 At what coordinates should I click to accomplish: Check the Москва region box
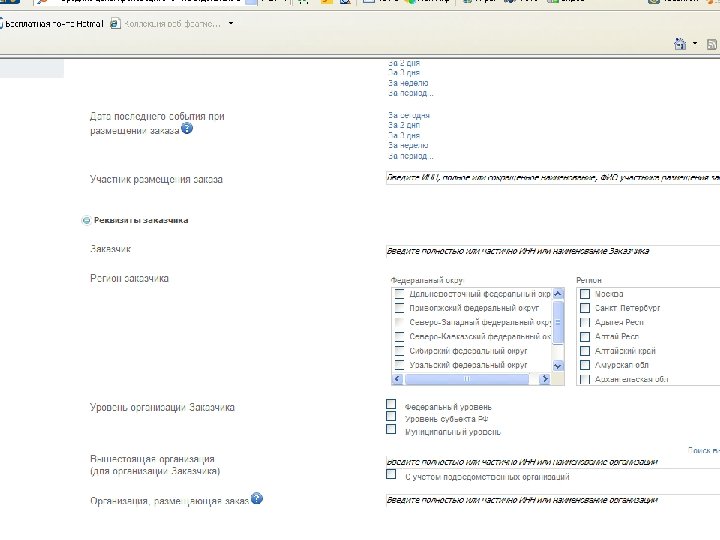point(585,294)
